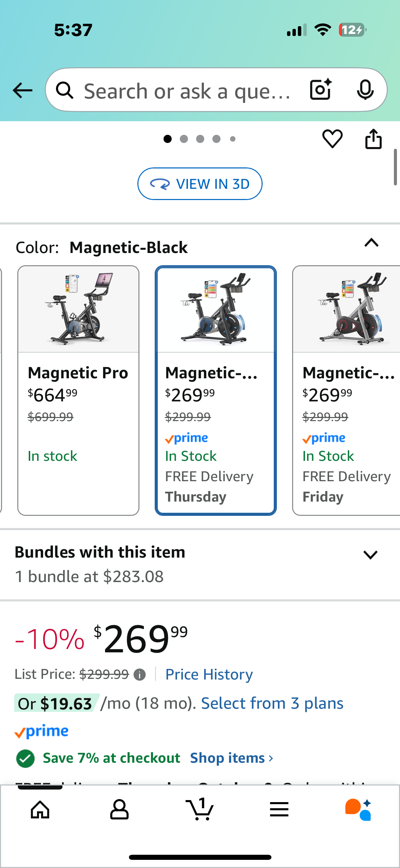The image size is (400, 868).
Task: Tap Shop items link
Action: [x=231, y=758]
